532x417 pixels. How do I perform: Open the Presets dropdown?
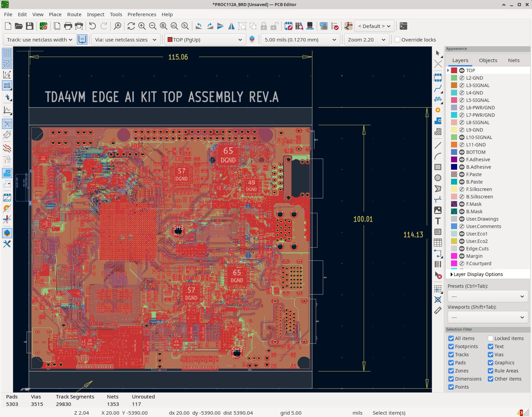tap(487, 297)
